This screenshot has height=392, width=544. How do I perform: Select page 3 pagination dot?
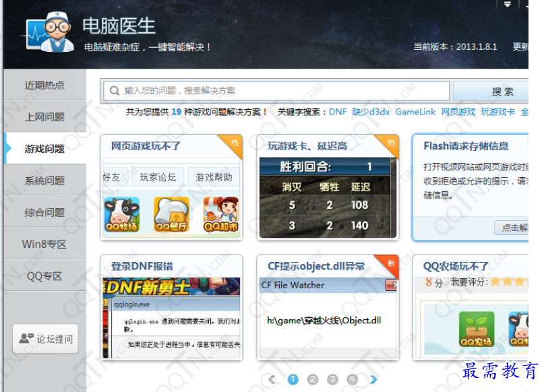[x=332, y=379]
